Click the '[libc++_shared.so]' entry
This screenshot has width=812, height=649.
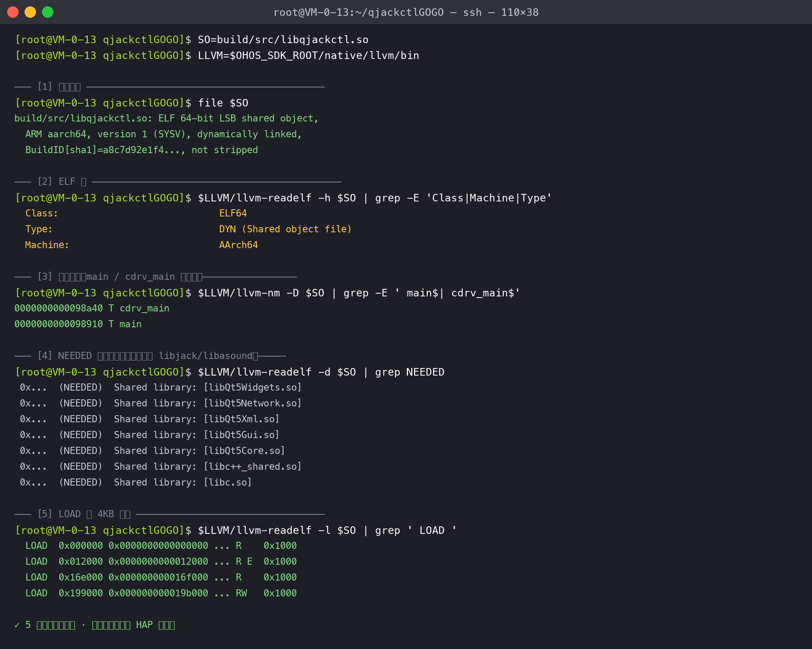click(252, 467)
